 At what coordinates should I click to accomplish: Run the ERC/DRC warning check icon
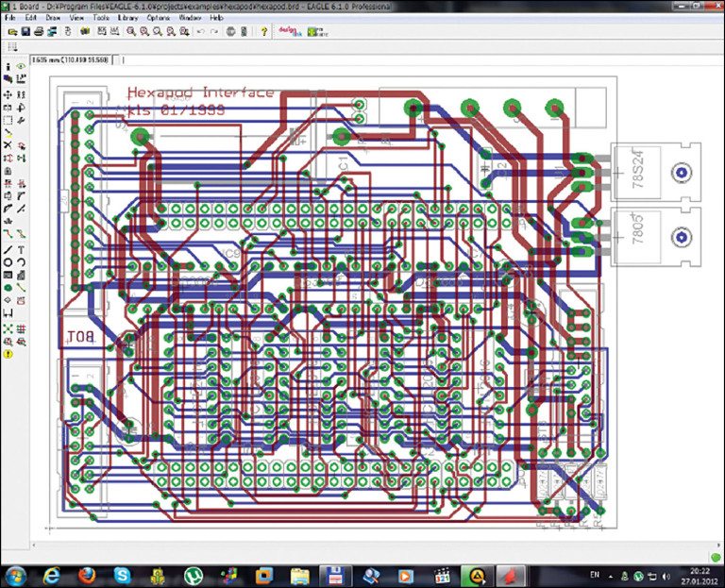pyautogui.click(x=8, y=353)
